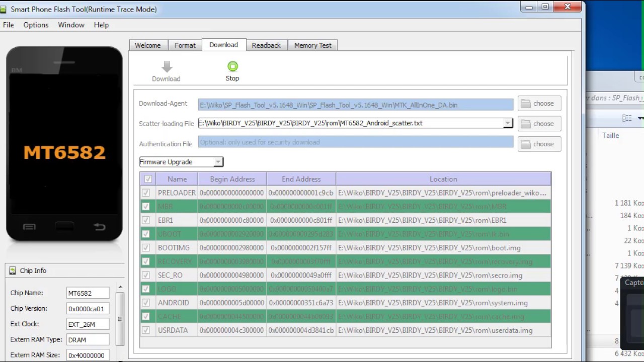Click the Scatter-loading File choose folder icon

pos(526,124)
